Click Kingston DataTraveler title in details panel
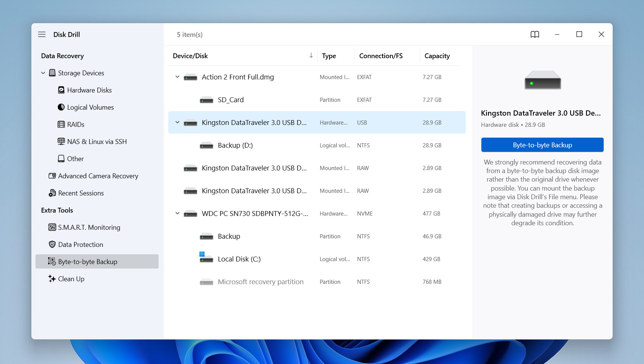This screenshot has height=364, width=644. click(541, 113)
